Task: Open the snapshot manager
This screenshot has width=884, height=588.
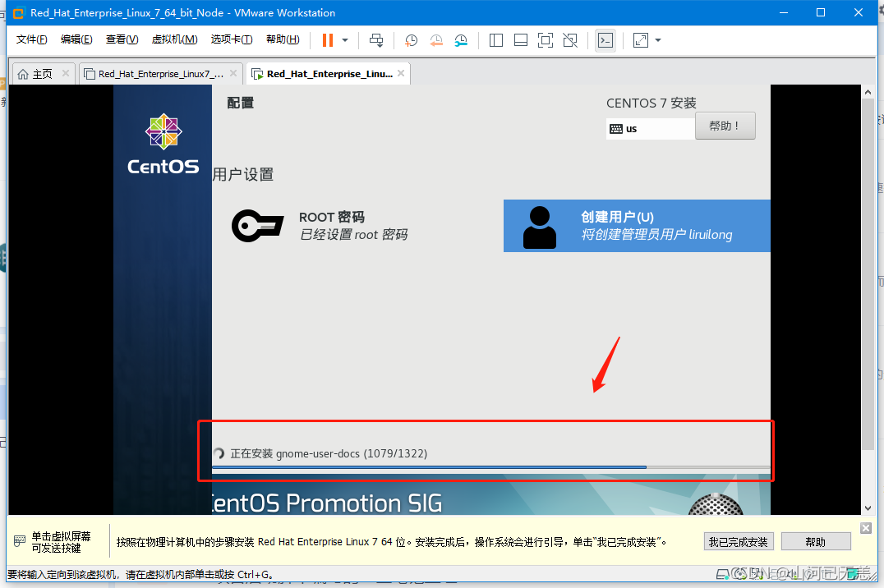Action: click(x=461, y=40)
